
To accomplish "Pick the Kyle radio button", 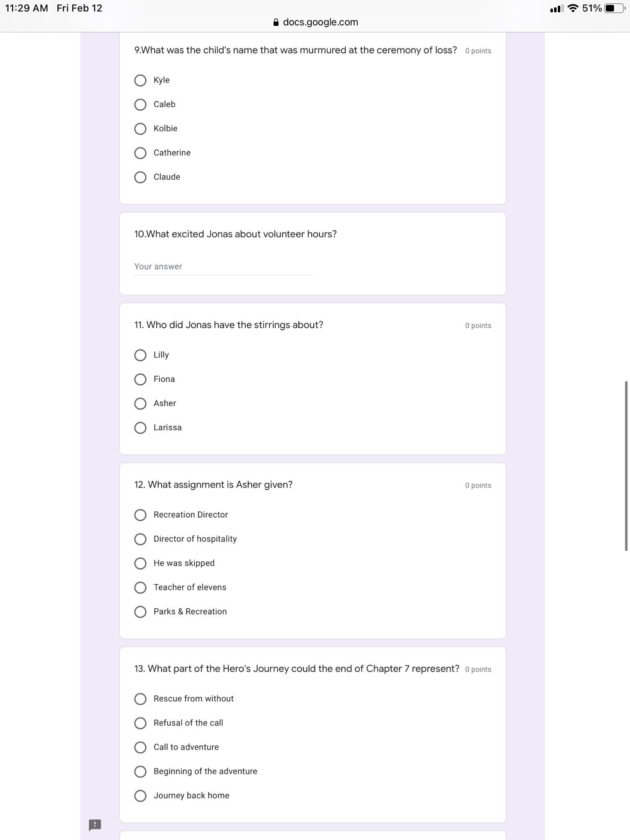I will click(140, 80).
